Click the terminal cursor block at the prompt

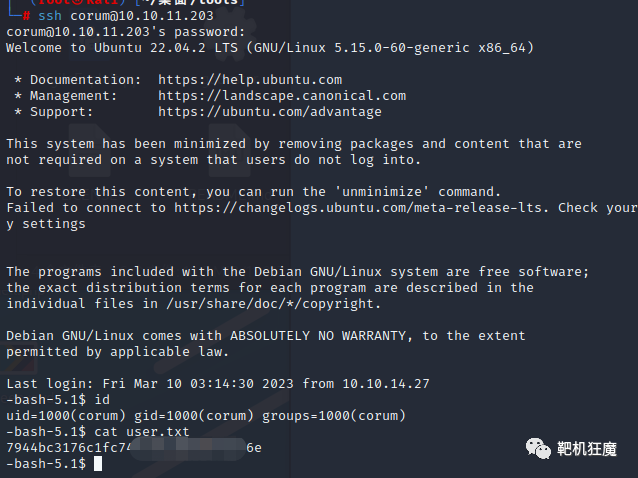coord(98,463)
